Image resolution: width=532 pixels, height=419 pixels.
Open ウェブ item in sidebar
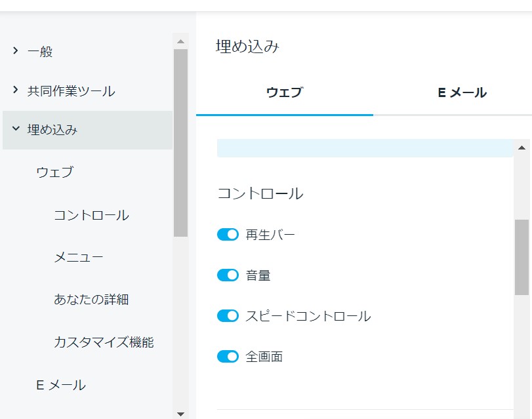coord(55,172)
